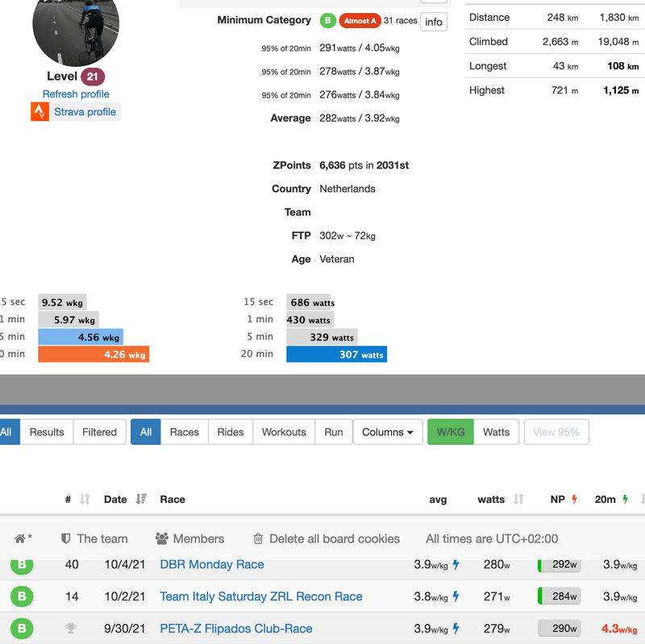Click the green lightning icon beside 20m

tap(626, 499)
